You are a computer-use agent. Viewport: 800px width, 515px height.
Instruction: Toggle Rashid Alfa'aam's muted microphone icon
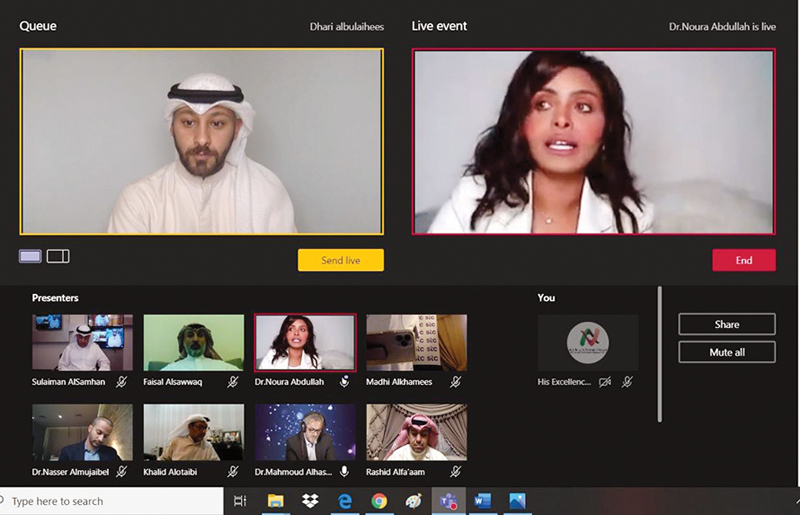pyautogui.click(x=456, y=472)
